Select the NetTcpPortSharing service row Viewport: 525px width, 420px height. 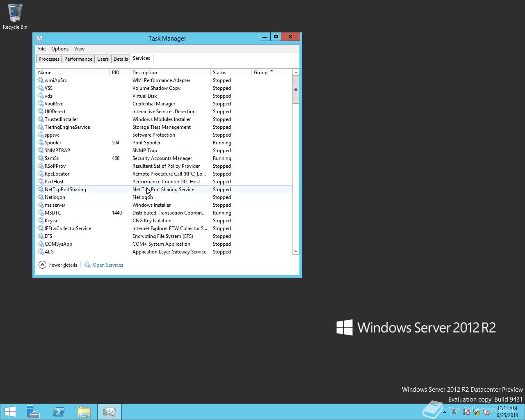coord(164,189)
